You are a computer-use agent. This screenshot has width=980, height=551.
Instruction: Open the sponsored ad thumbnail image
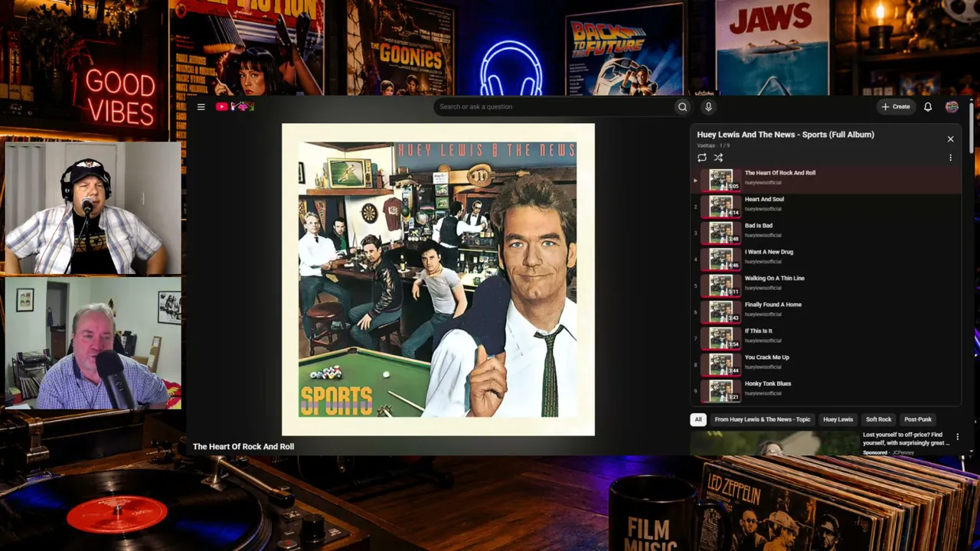775,443
